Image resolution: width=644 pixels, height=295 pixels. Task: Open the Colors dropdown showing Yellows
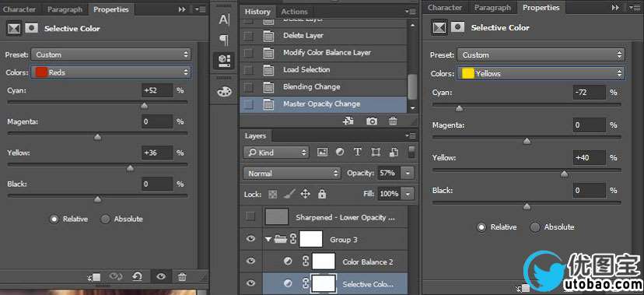[x=541, y=73]
